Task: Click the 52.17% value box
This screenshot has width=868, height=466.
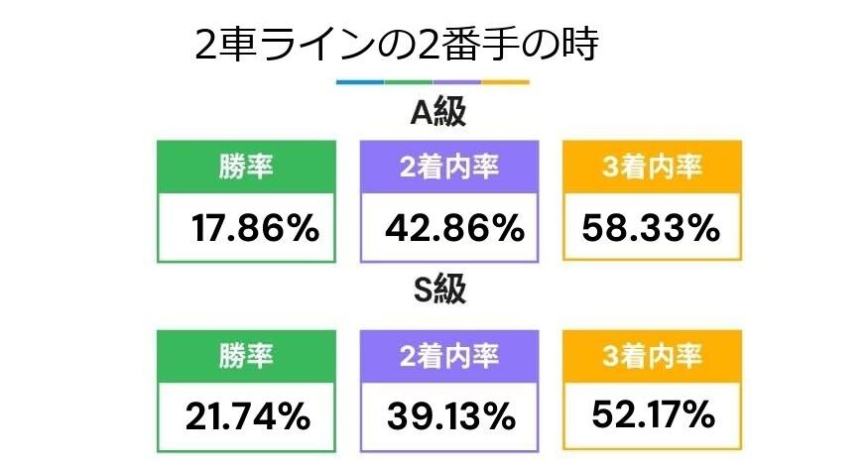Action: point(652,415)
